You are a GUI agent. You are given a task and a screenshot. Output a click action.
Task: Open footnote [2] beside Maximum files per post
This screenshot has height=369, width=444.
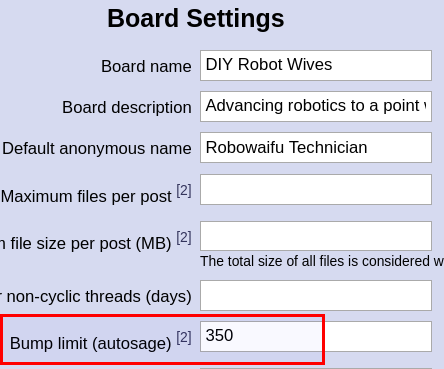tap(184, 191)
